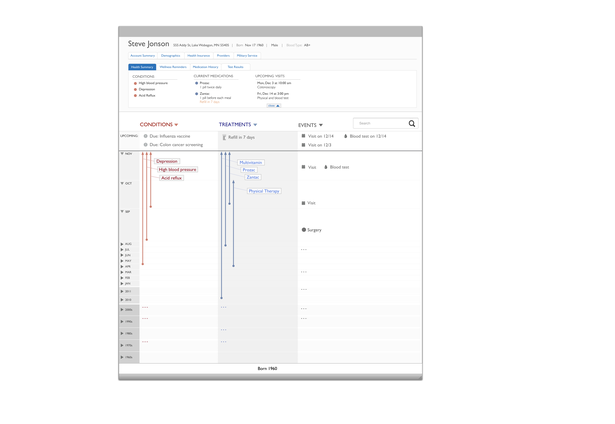
Task: Click the blue dot beside Zantac in Current Medications
Action: (197, 94)
